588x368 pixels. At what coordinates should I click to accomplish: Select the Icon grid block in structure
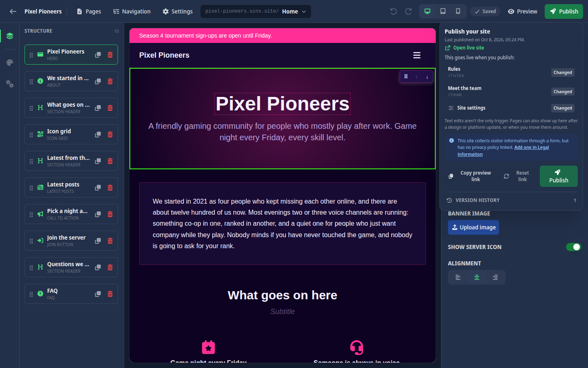point(71,135)
